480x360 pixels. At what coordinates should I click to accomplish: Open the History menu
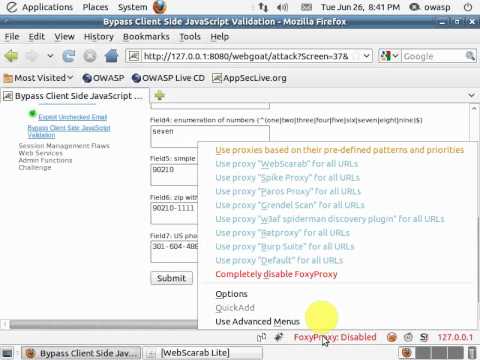pyautogui.click(x=99, y=37)
